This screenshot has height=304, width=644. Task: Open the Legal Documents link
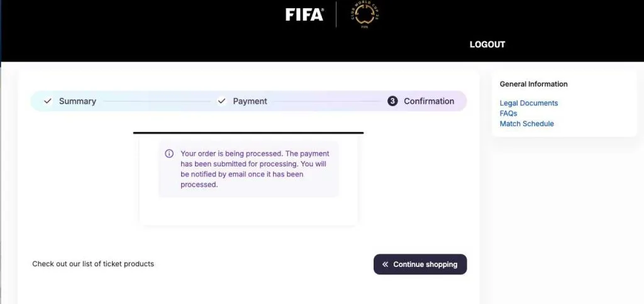tap(528, 103)
